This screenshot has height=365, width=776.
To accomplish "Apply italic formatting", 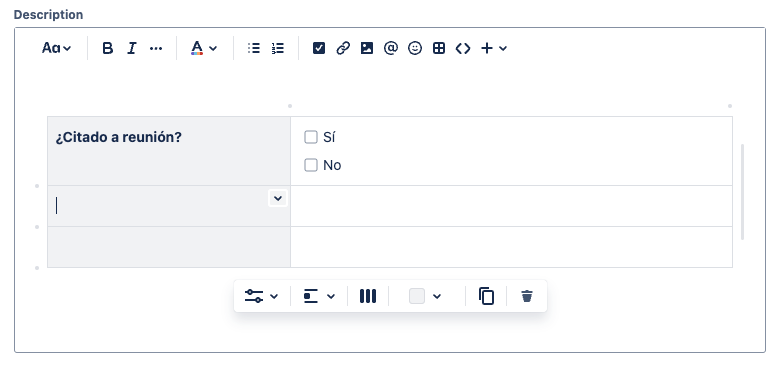I will [x=132, y=48].
